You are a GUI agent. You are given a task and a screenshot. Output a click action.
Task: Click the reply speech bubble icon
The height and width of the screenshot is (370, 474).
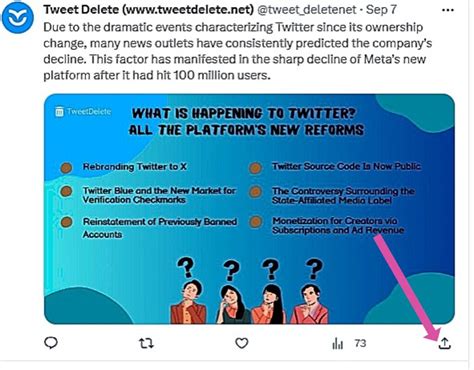(51, 343)
